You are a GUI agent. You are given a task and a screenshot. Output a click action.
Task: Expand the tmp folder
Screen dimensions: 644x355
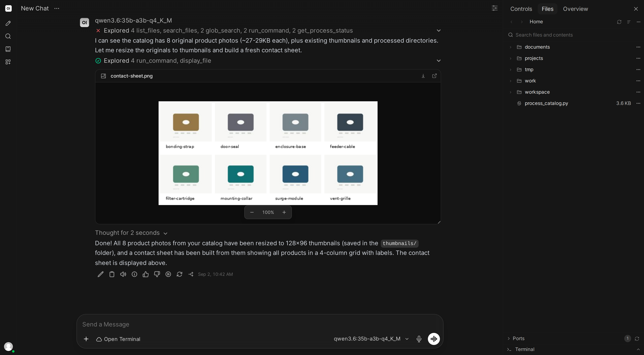(511, 70)
